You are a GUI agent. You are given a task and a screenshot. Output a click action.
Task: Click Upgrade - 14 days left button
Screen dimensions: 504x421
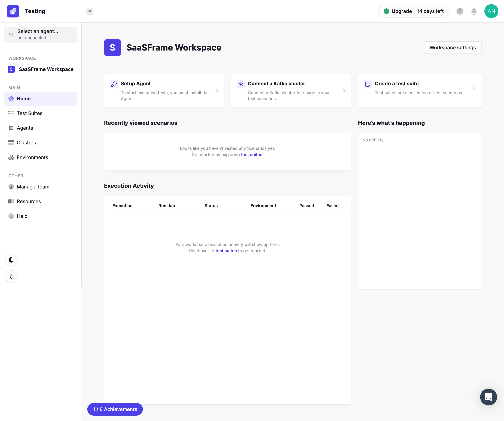pos(413,11)
